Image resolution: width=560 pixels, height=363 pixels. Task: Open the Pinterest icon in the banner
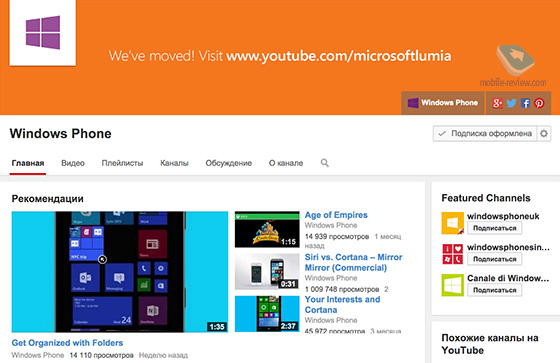click(539, 103)
